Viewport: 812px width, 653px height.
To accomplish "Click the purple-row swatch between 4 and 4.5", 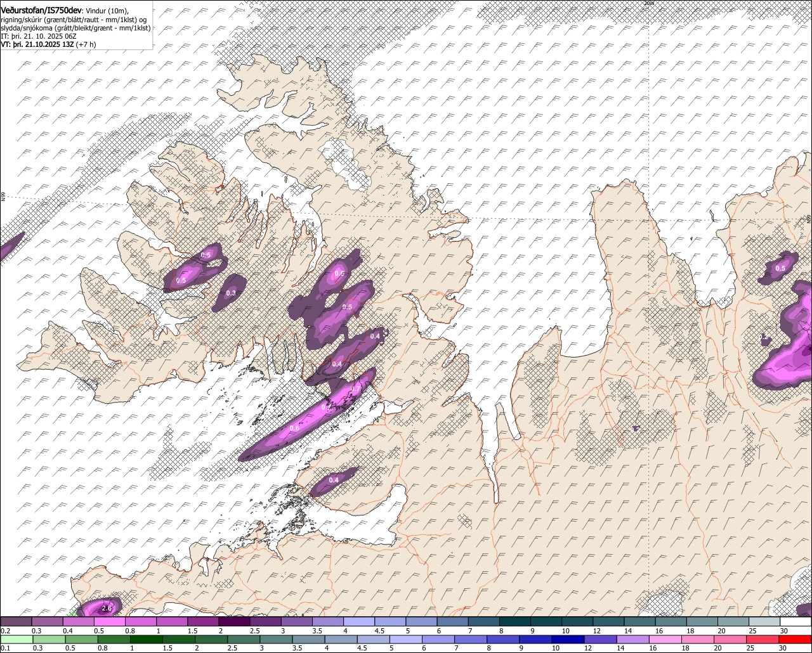I will coord(359,622).
